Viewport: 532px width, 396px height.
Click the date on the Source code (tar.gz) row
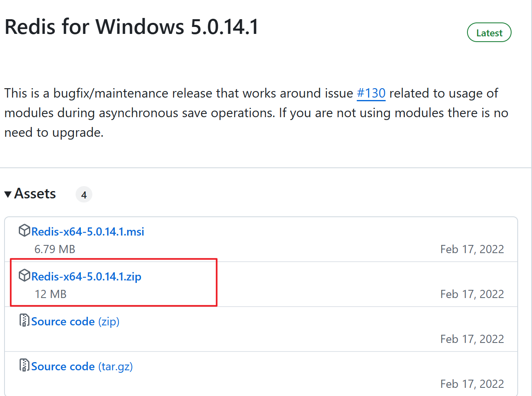[x=472, y=384]
